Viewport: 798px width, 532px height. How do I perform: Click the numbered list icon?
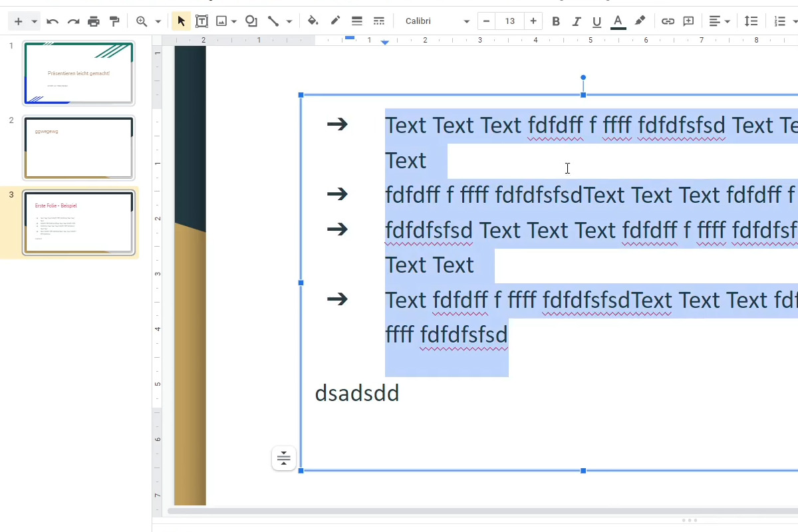pos(781,21)
